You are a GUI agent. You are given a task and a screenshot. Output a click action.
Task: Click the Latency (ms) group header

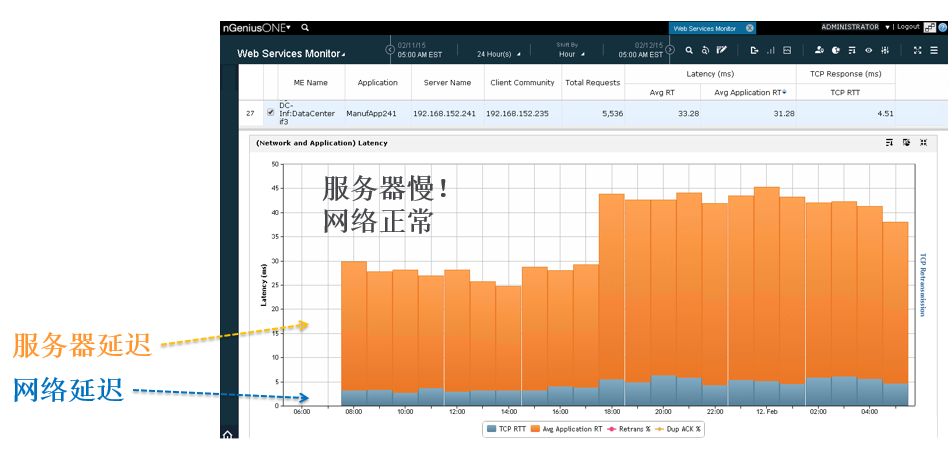710,74
